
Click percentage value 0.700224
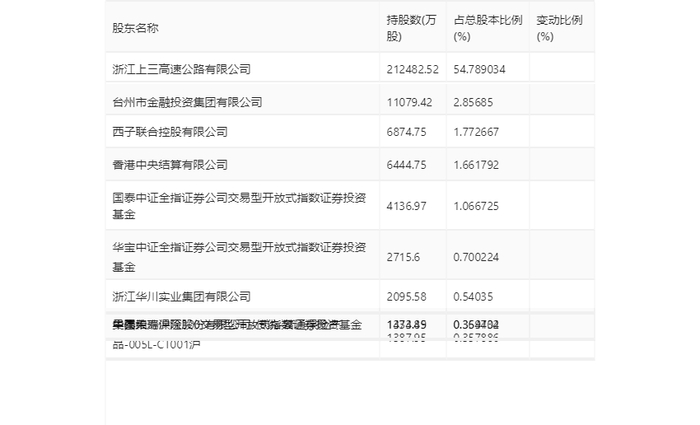(476, 257)
